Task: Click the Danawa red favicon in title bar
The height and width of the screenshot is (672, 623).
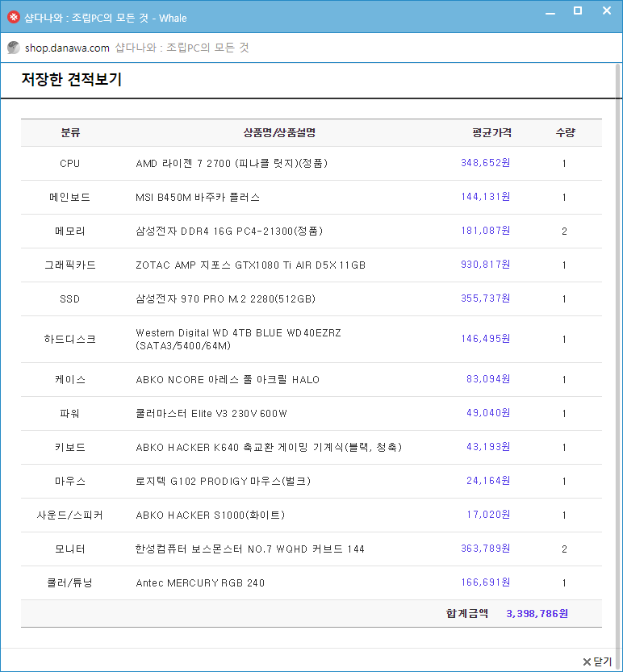Action: click(x=14, y=17)
